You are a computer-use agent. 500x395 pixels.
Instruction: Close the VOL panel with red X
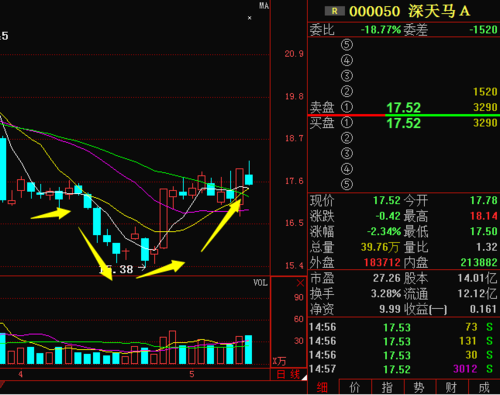[300, 283]
